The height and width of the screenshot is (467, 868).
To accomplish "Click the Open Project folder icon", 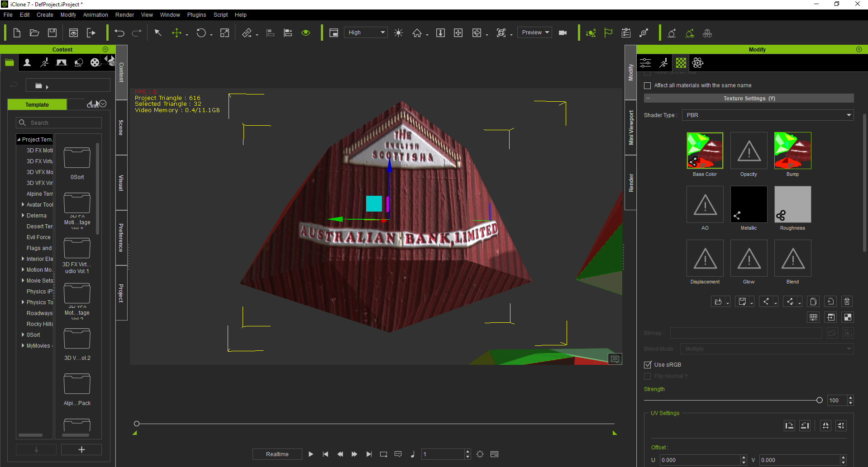I will [34, 33].
